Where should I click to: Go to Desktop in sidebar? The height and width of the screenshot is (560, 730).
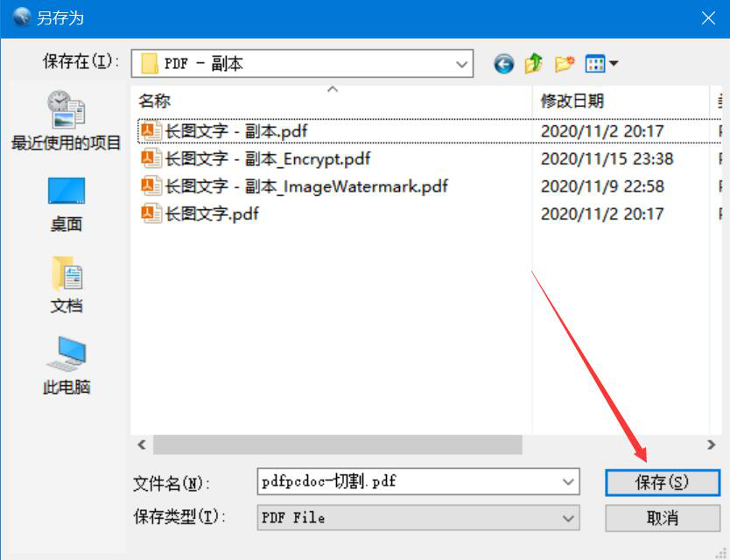click(x=67, y=205)
